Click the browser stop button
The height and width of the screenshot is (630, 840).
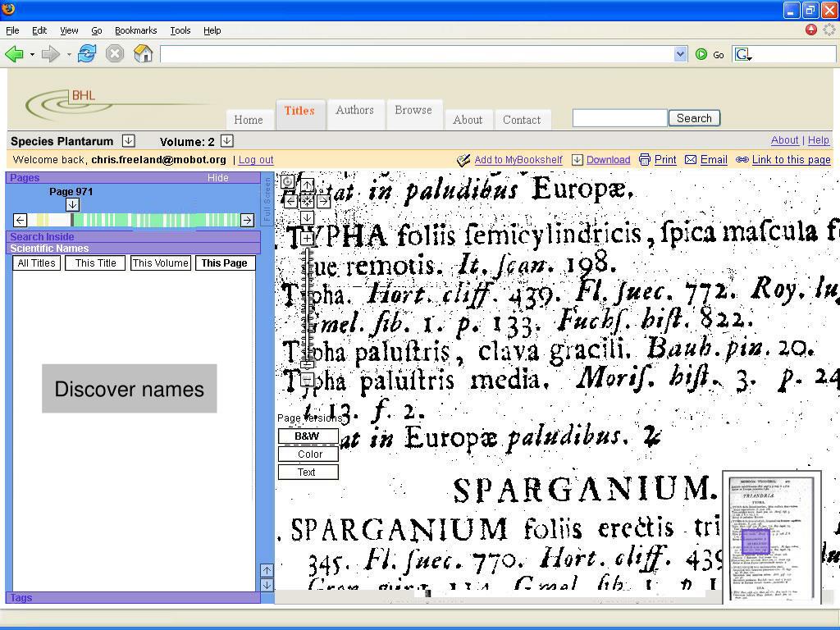[x=115, y=53]
